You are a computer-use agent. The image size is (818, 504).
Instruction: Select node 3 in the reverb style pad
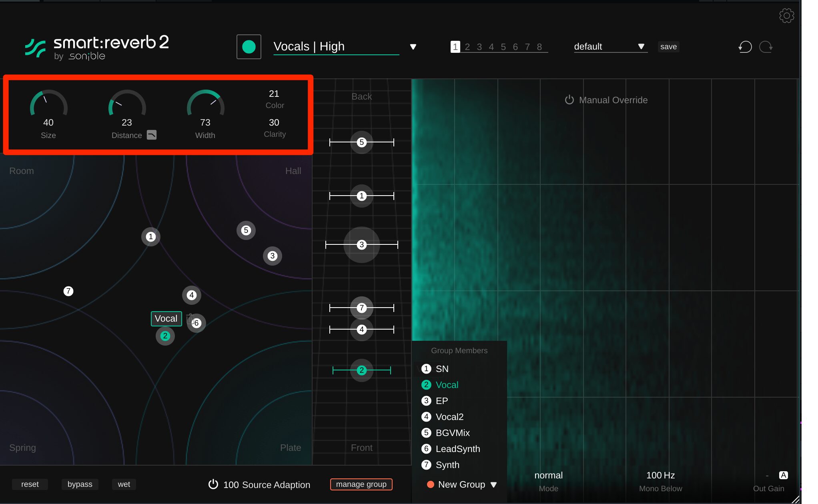tap(272, 256)
